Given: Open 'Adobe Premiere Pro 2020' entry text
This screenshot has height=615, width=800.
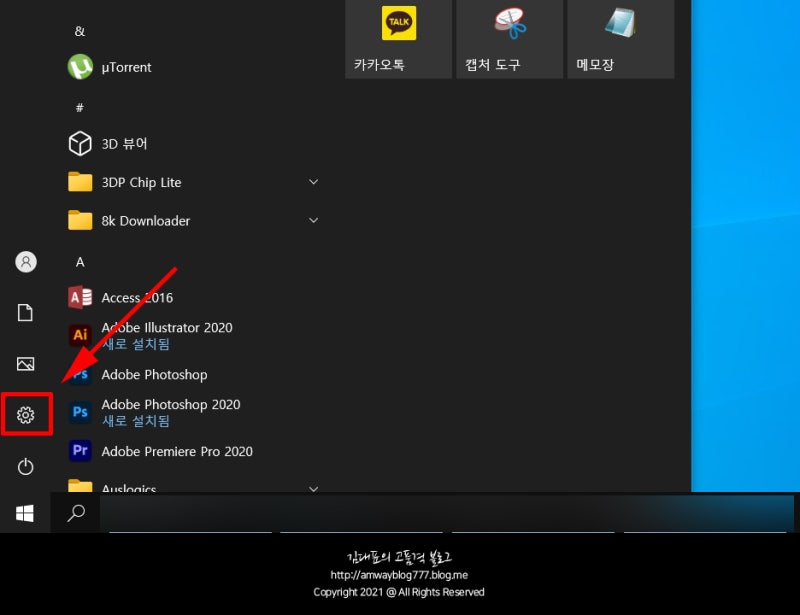Looking at the screenshot, I should tap(177, 451).
